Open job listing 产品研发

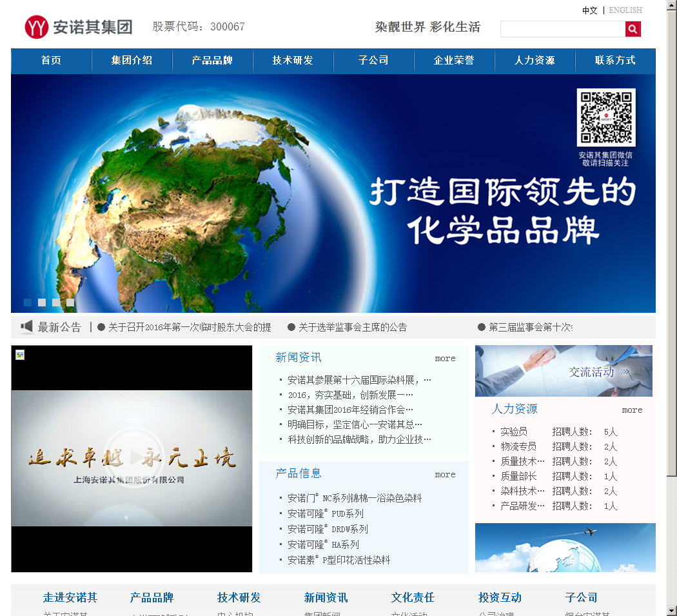click(x=522, y=506)
